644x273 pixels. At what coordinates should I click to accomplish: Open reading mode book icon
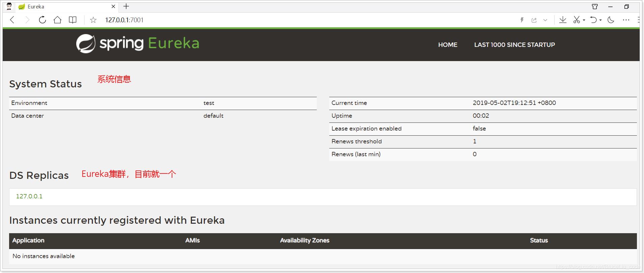(x=73, y=20)
